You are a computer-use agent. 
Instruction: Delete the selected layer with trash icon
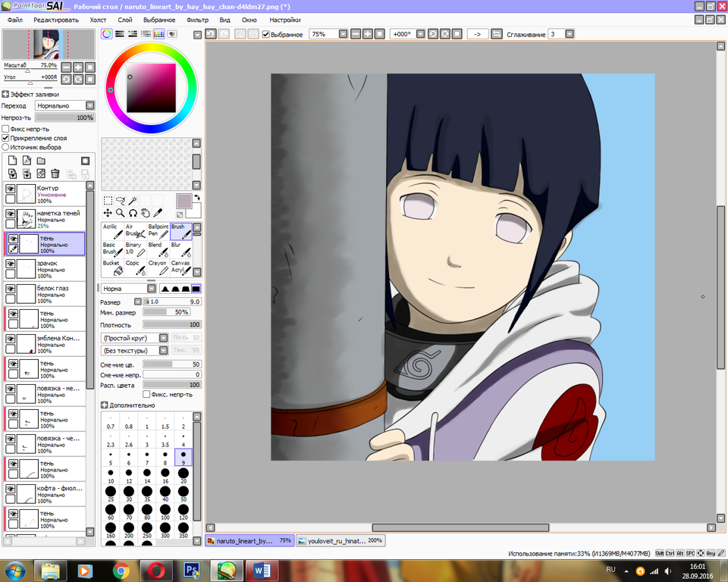[55, 174]
